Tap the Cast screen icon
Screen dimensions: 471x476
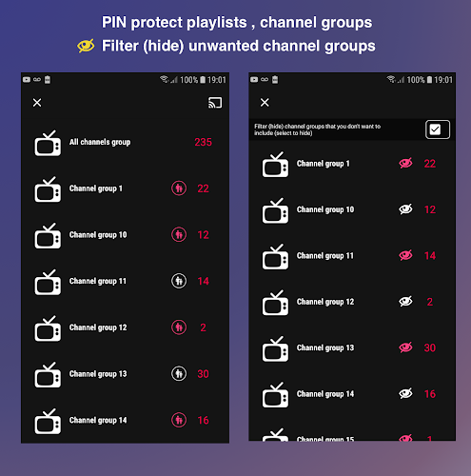pyautogui.click(x=215, y=103)
